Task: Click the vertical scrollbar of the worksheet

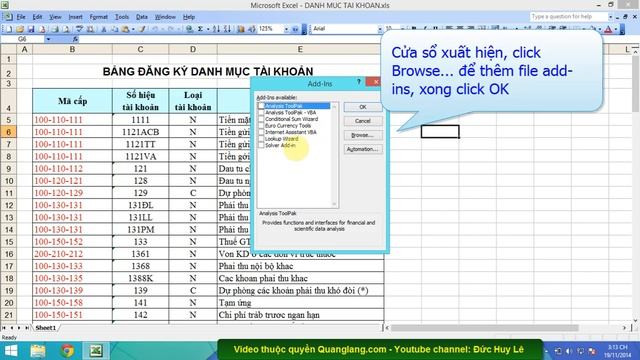Action: click(636, 84)
